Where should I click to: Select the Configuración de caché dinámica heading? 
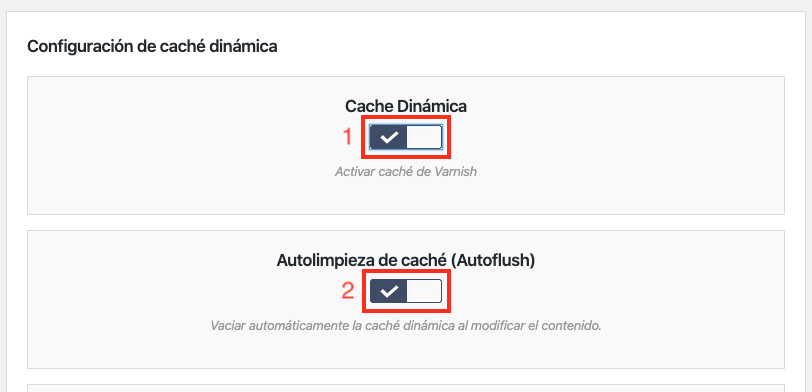click(152, 47)
